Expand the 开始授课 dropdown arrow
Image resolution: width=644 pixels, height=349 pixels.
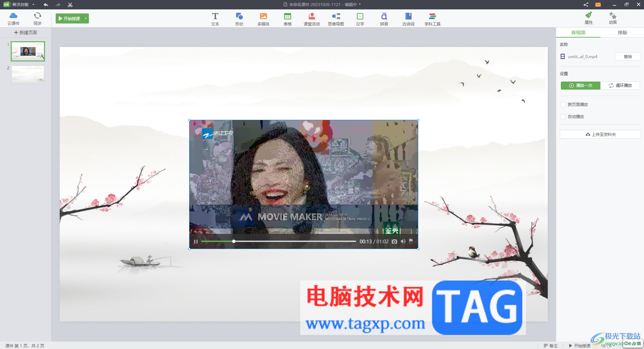pyautogui.click(x=86, y=18)
